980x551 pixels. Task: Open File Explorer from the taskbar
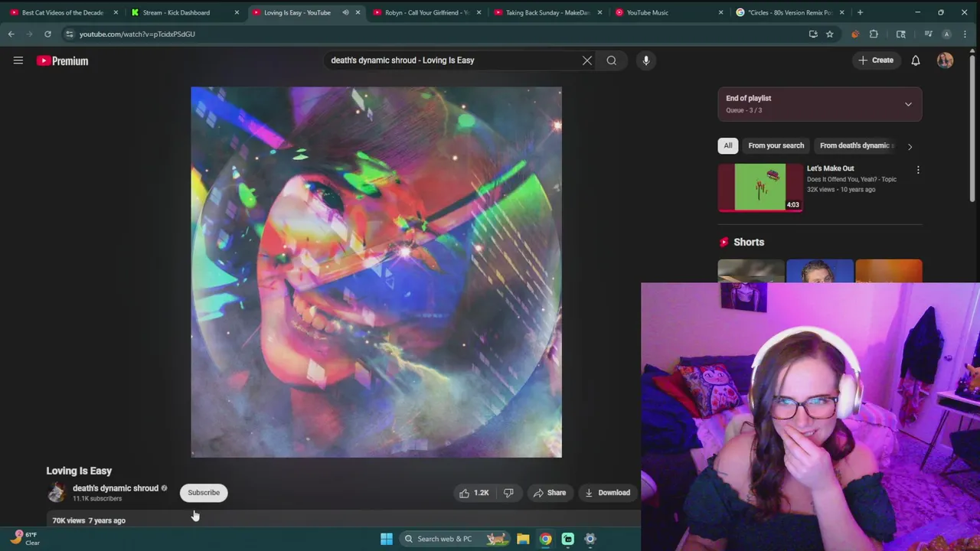coord(523,539)
